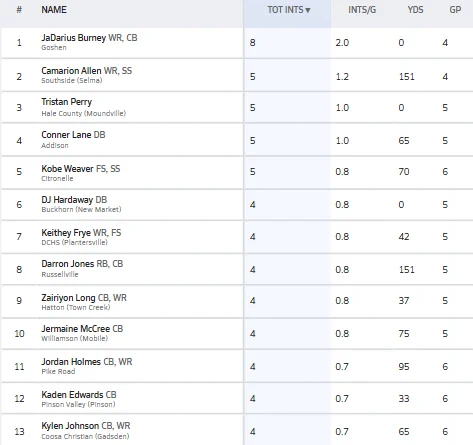473x445 pixels.
Task: Open Zairiyon Long player profile
Action: pos(68,298)
